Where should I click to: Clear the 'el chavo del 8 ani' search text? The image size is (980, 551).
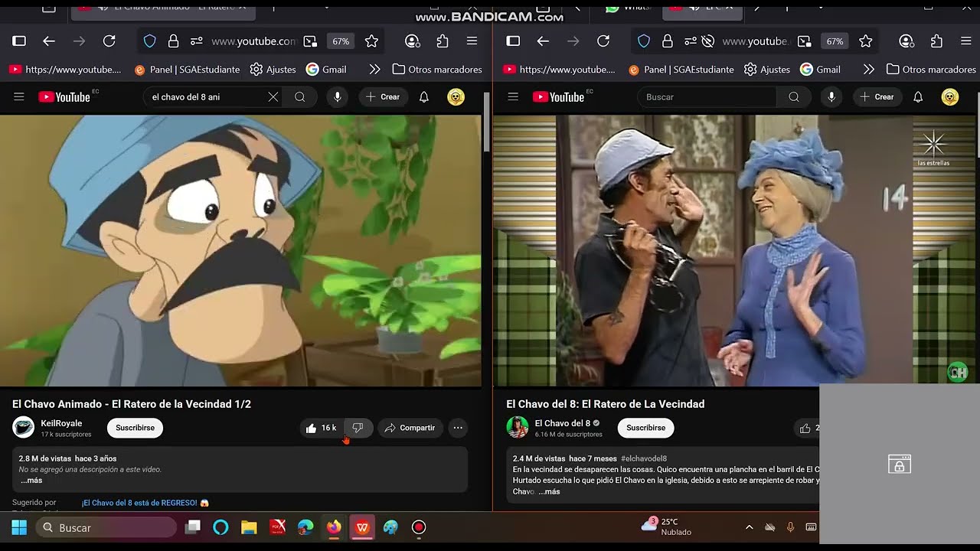[273, 97]
